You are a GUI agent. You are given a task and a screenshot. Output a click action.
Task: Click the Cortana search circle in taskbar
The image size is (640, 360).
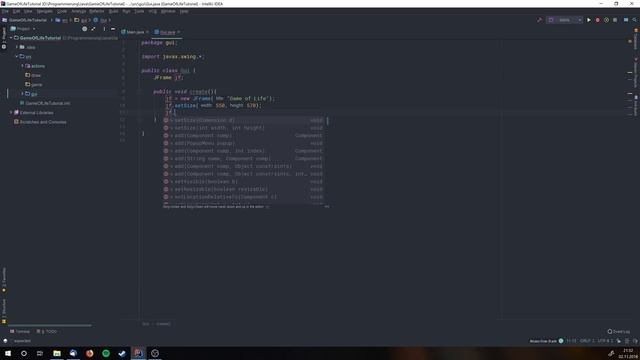click(24, 353)
